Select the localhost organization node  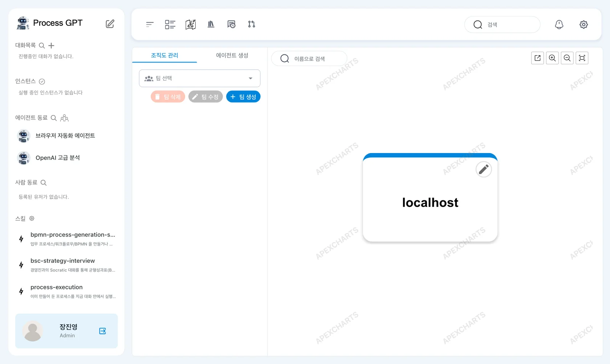click(x=430, y=198)
